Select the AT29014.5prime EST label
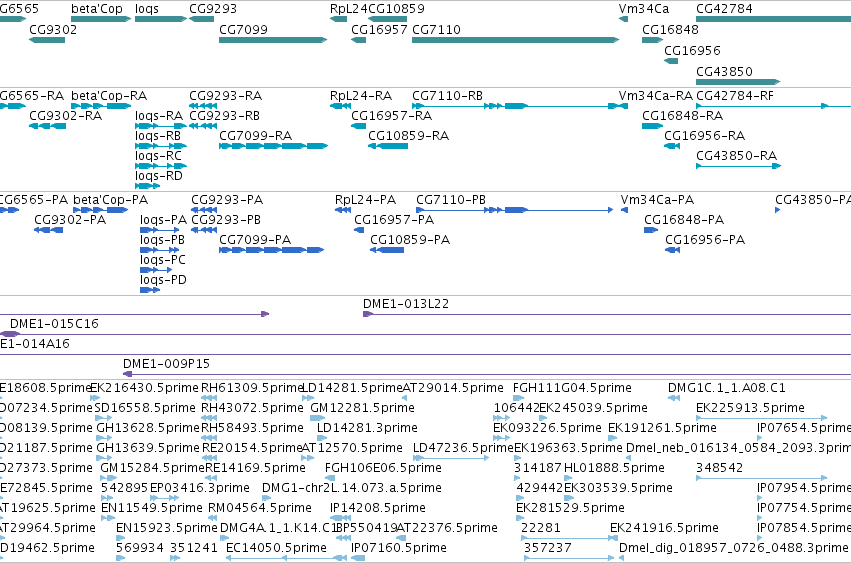851x563 pixels. click(x=453, y=388)
